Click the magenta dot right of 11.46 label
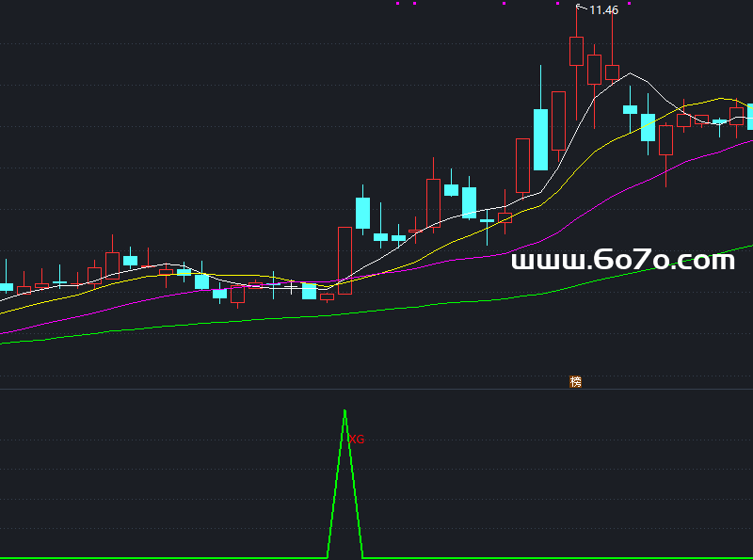 (x=629, y=4)
